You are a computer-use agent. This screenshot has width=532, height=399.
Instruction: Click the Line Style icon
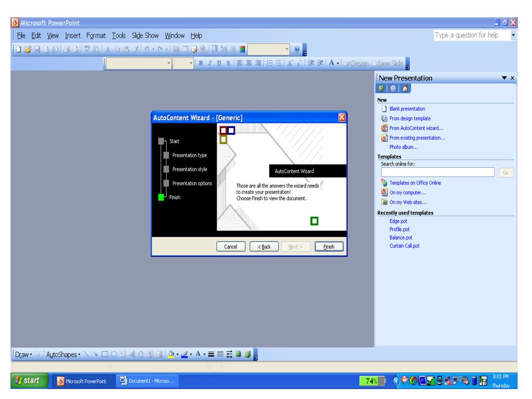point(211,355)
